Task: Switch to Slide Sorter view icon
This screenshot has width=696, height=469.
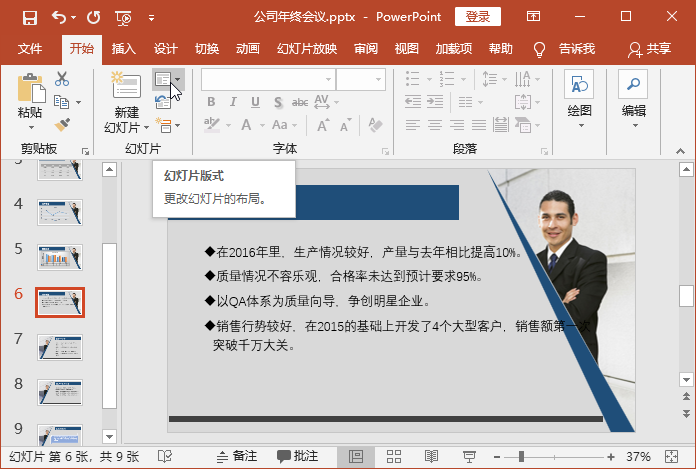Action: [394, 456]
